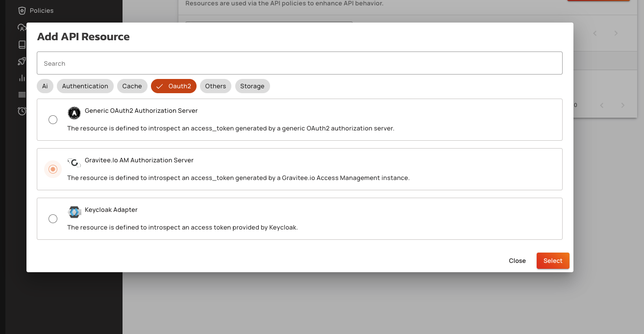Click the Keycloak Adapter logo icon

[74, 212]
